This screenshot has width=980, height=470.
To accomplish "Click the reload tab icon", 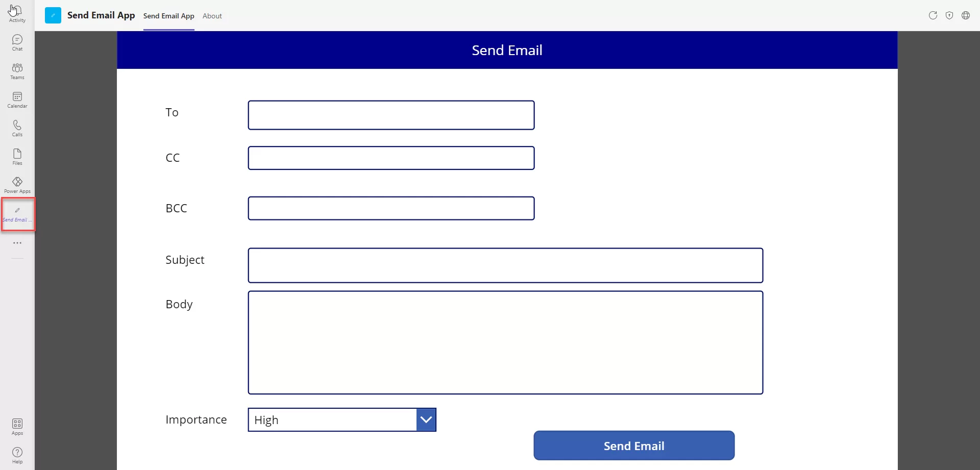I will coord(933,15).
